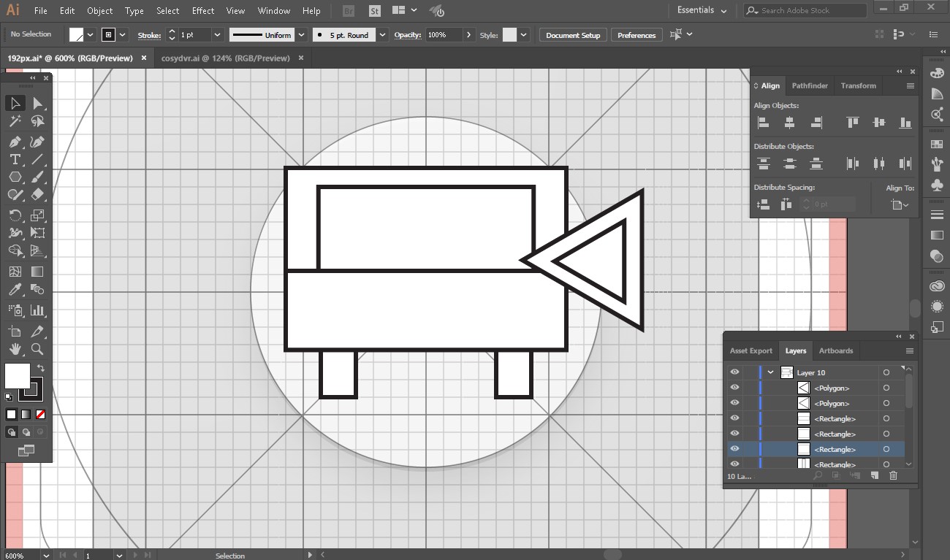Viewport: 950px width, 560px height.
Task: Select the Direct Selection tool
Action: point(38,104)
